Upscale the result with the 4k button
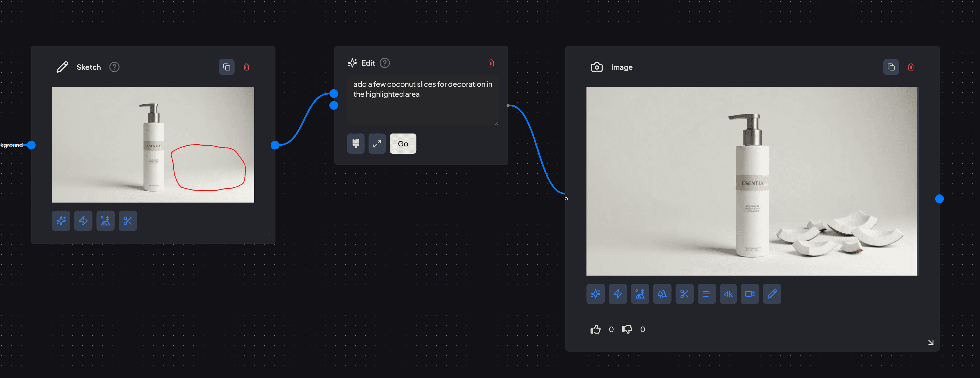The height and width of the screenshot is (378, 980). pos(728,294)
